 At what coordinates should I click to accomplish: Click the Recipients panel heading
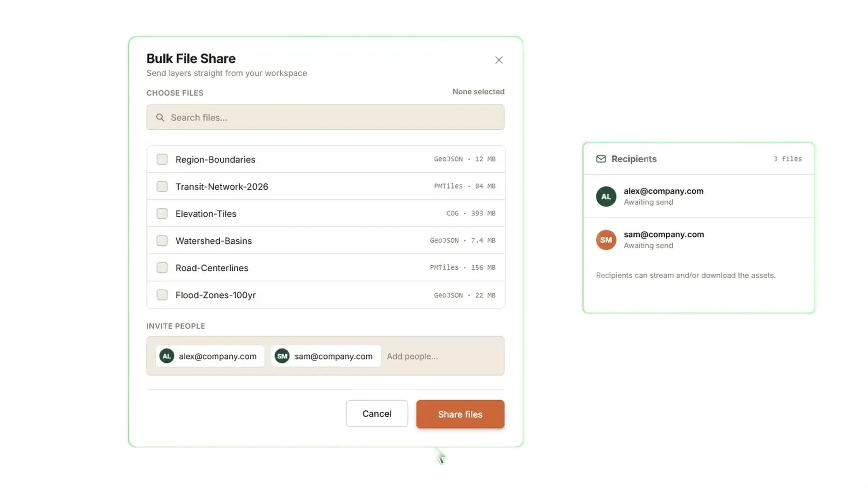[x=634, y=159]
